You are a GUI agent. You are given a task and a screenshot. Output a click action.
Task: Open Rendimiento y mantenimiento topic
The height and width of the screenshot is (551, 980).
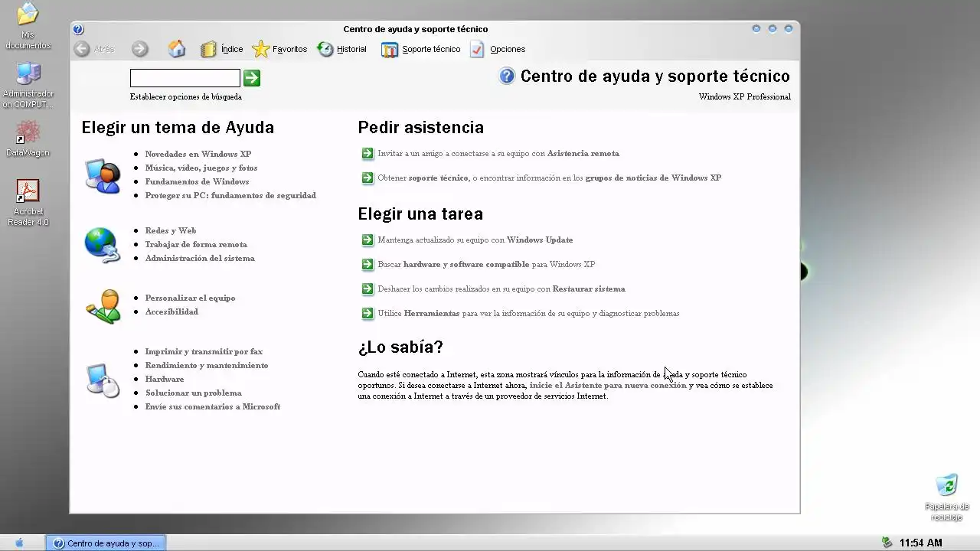[x=207, y=365]
